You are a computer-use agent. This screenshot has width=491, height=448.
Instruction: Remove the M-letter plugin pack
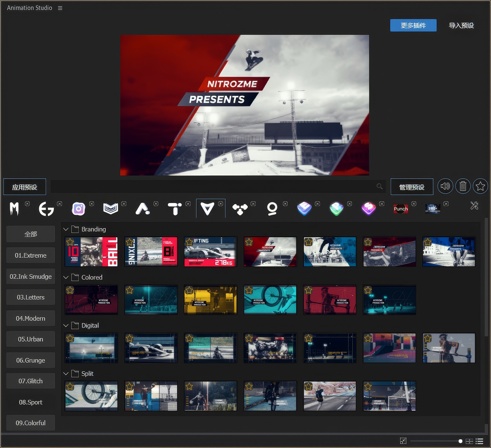pyautogui.click(x=27, y=204)
